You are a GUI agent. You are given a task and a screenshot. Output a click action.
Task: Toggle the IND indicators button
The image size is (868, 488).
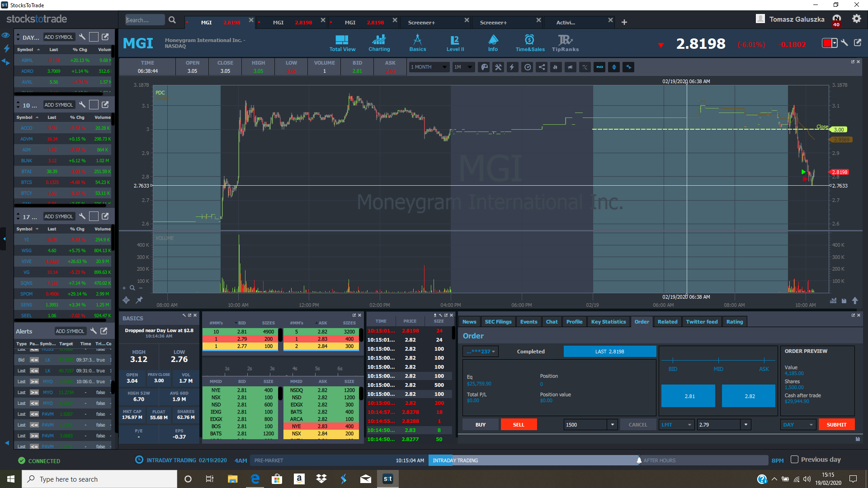599,67
